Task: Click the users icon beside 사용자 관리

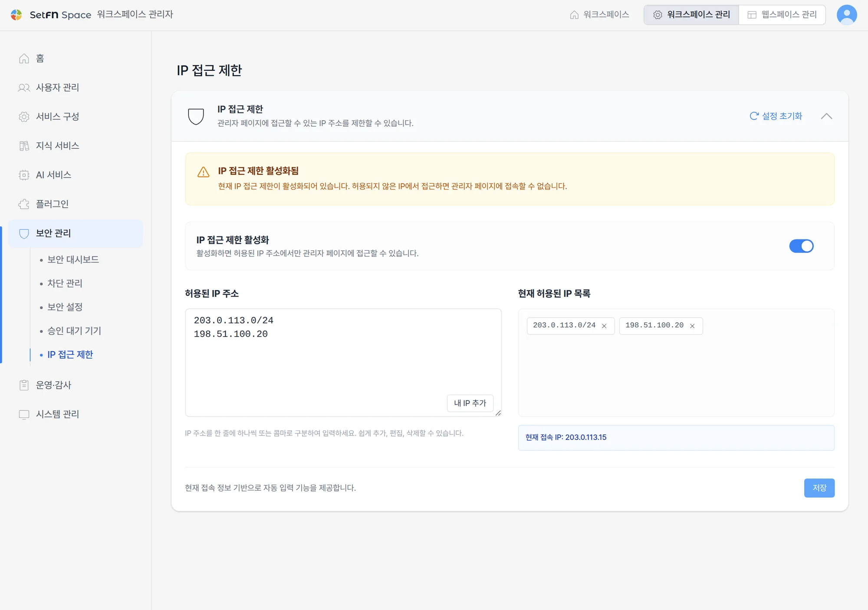Action: 24,88
